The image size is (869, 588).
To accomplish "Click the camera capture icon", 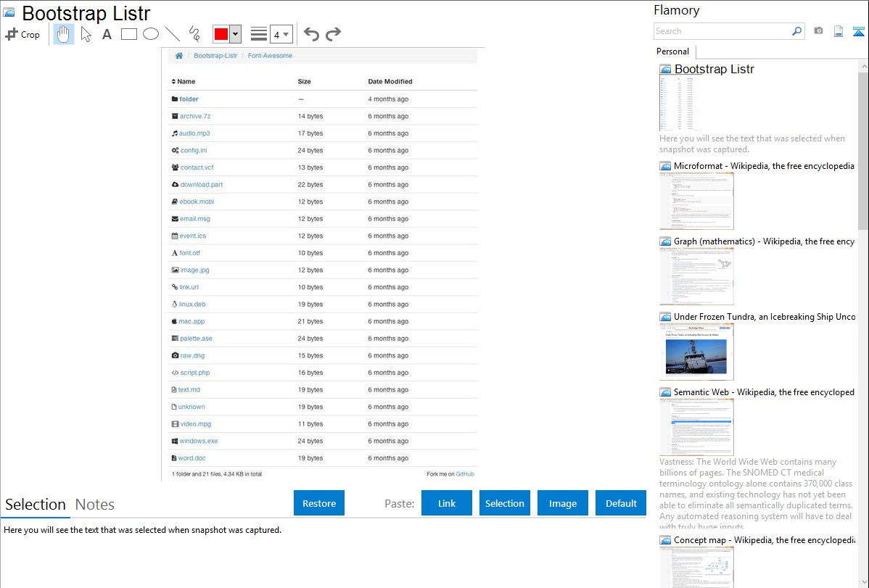I will click(818, 31).
